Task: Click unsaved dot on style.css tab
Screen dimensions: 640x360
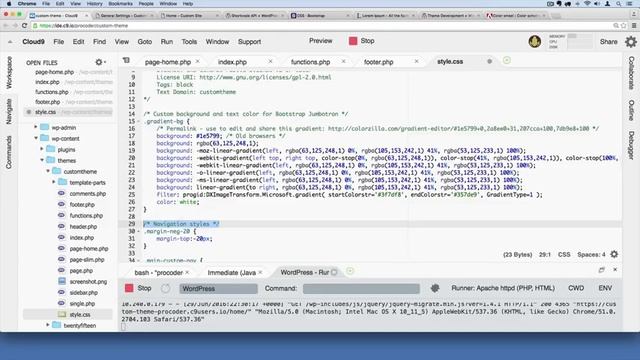Action: 489,61
